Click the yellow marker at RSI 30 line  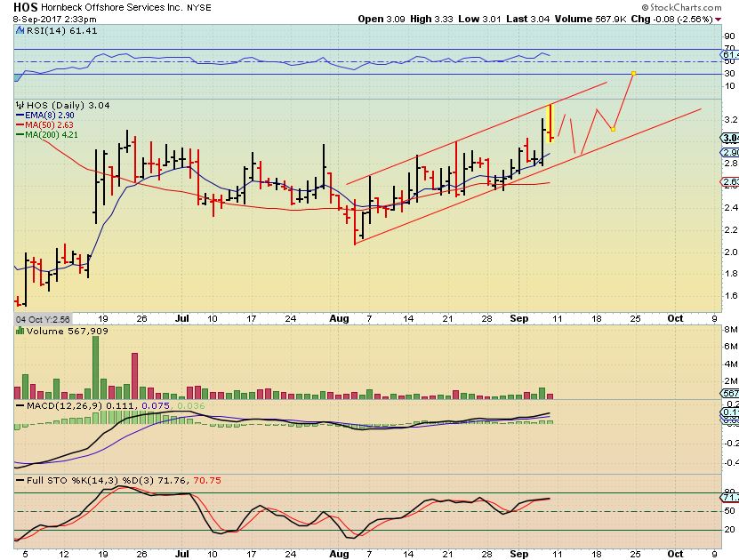[633, 74]
